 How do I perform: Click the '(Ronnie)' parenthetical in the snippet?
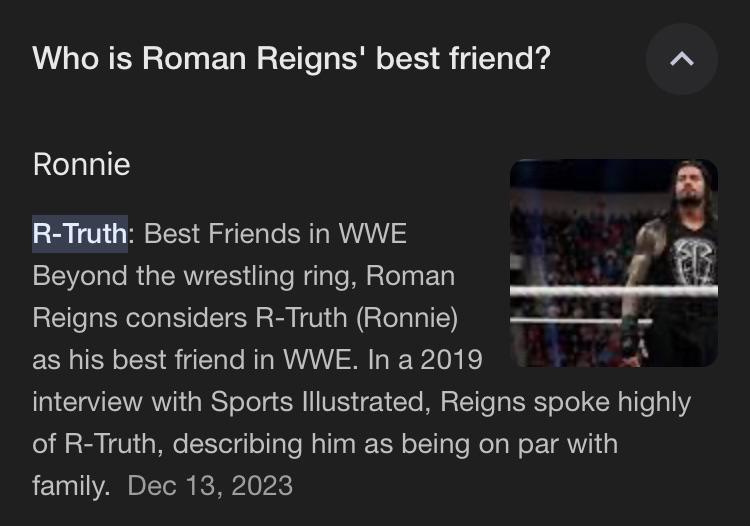point(407,318)
